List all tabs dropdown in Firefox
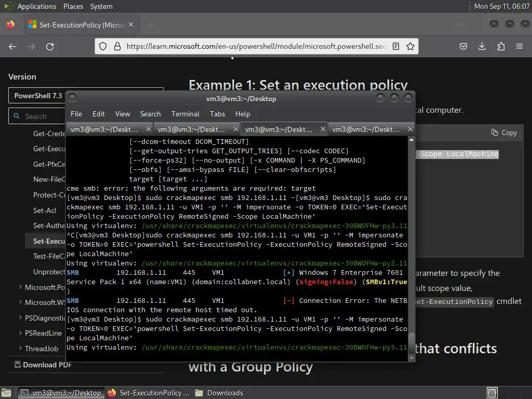Viewport: 532px width, 399px height. [x=457, y=24]
